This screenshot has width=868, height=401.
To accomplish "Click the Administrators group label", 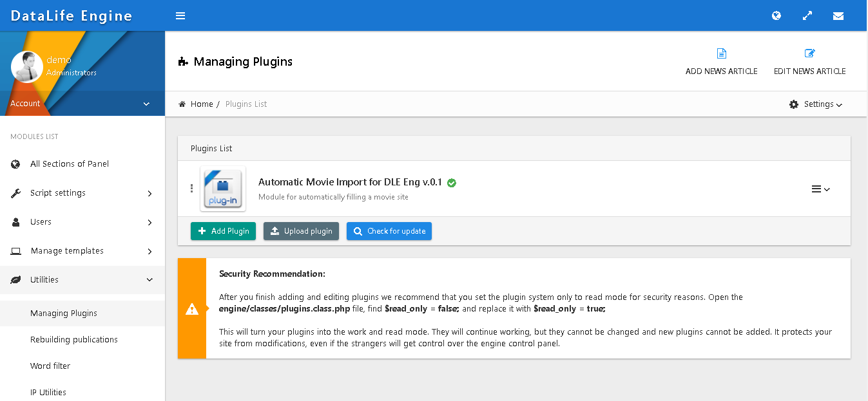I will coord(72,73).
